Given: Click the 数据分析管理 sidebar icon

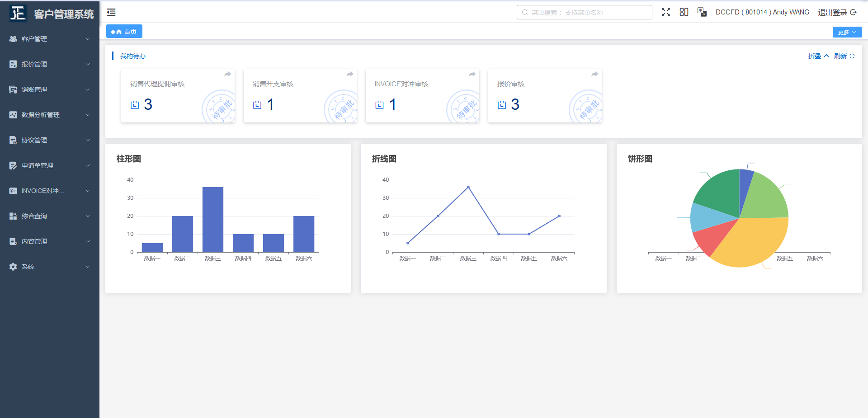Looking at the screenshot, I should [x=13, y=115].
